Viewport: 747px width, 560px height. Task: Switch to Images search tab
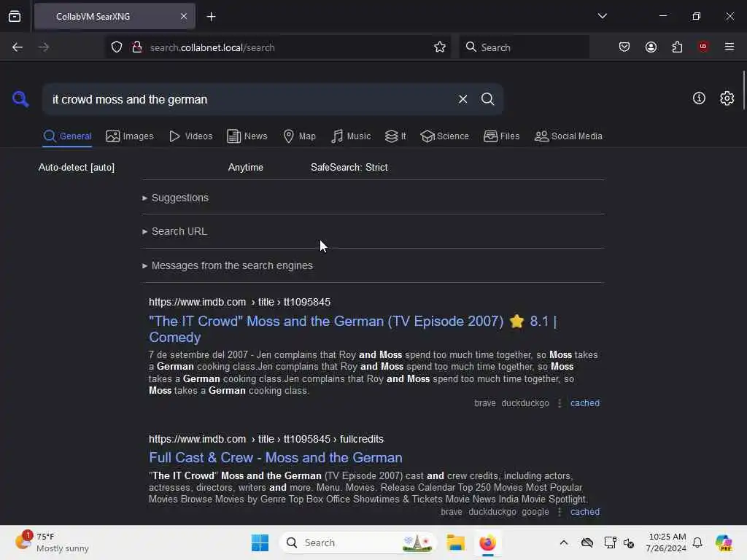[x=130, y=136]
